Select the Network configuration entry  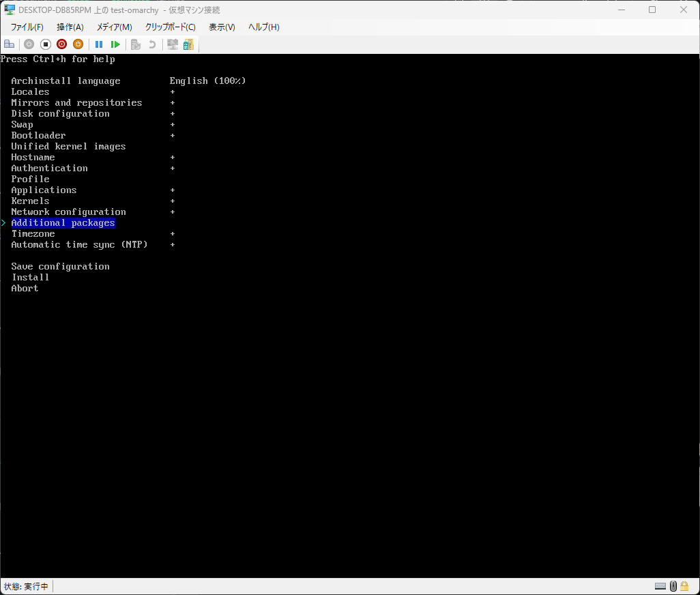click(68, 212)
